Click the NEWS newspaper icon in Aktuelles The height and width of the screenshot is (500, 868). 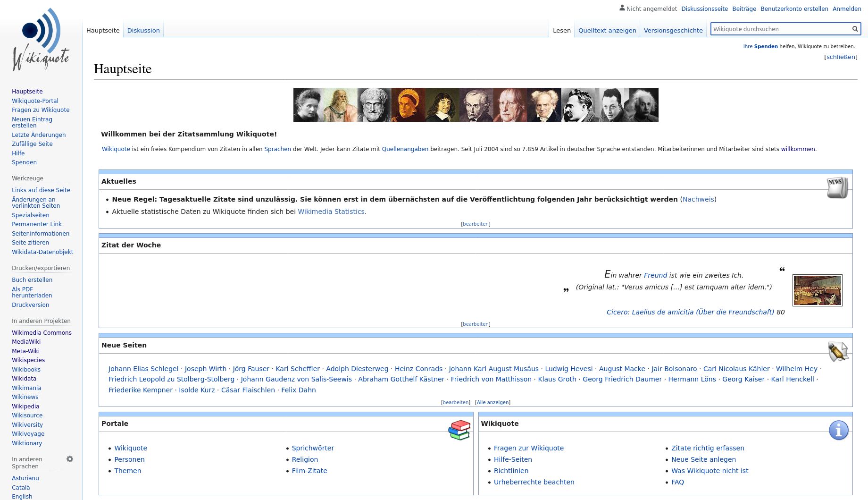pos(837,187)
